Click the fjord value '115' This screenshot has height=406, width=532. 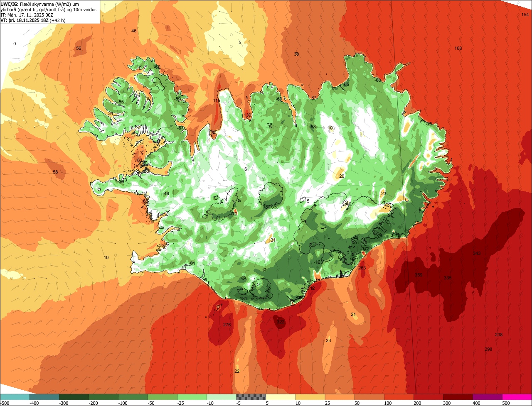coord(217,100)
